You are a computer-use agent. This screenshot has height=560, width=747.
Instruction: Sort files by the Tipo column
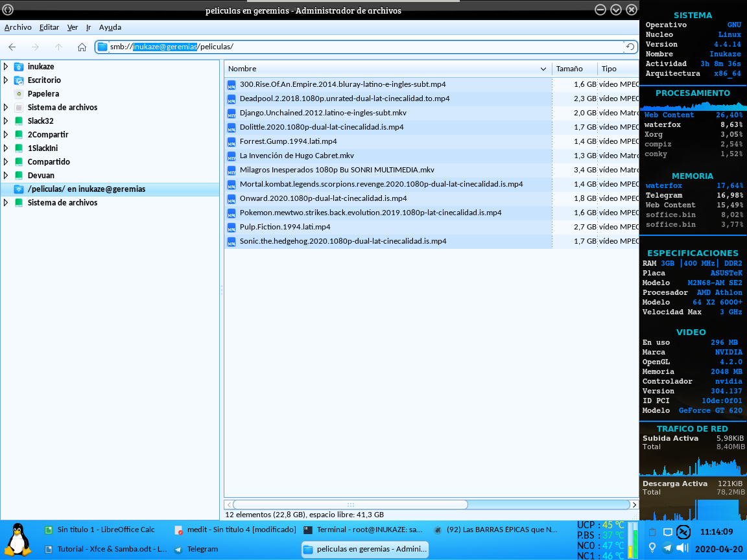click(x=617, y=69)
